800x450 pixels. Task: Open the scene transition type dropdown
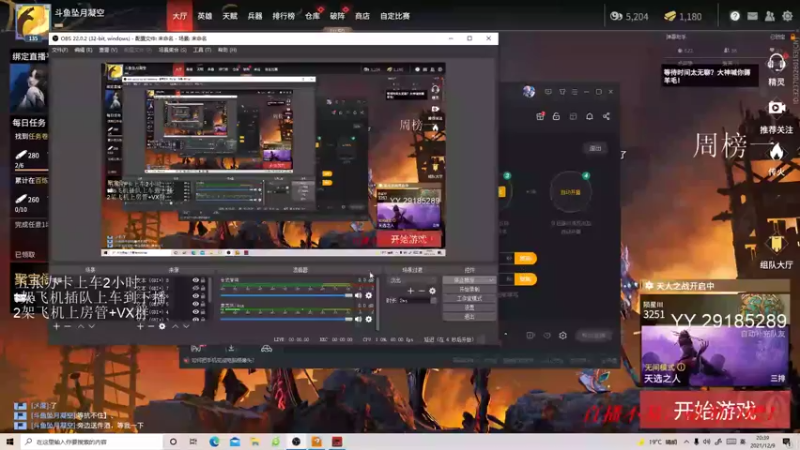[x=413, y=280]
